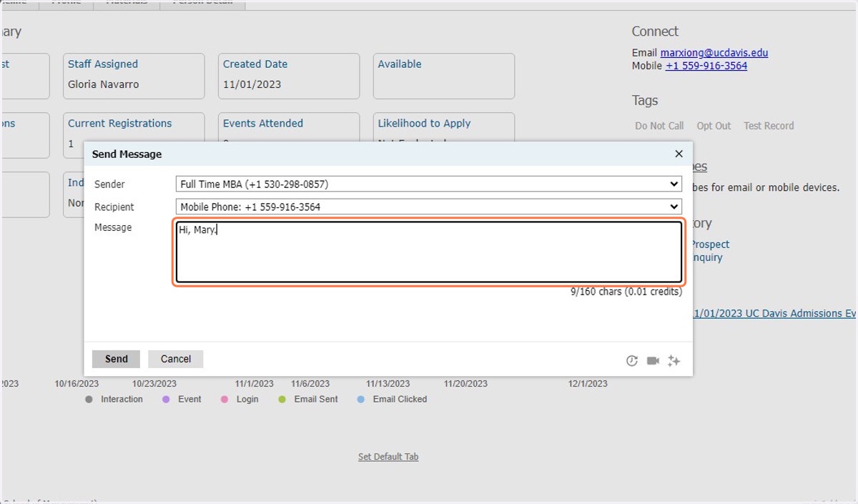The image size is (858, 504).
Task: Toggle the Login legend item
Action: tap(240, 400)
